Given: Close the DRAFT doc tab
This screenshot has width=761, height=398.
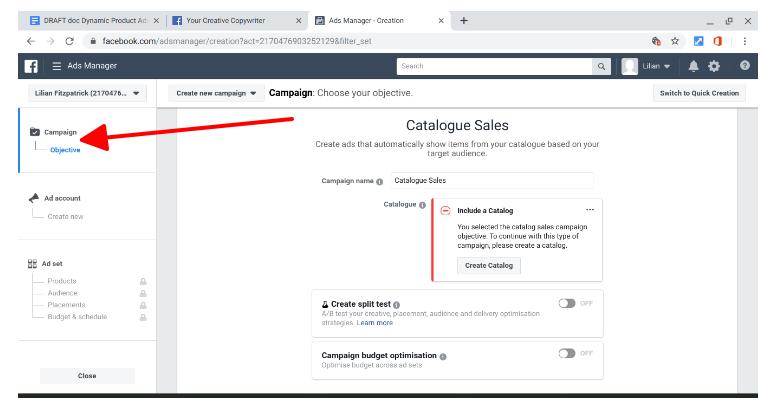Looking at the screenshot, I should (156, 20).
